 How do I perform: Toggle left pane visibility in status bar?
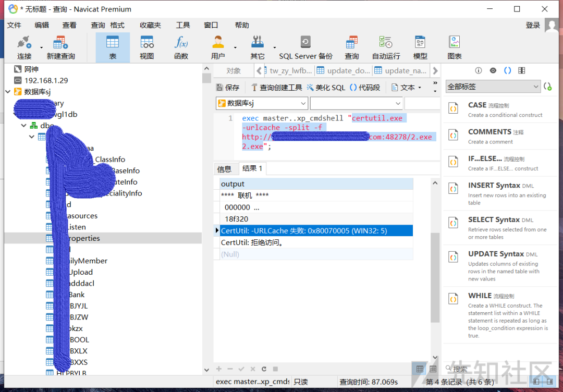(x=536, y=382)
